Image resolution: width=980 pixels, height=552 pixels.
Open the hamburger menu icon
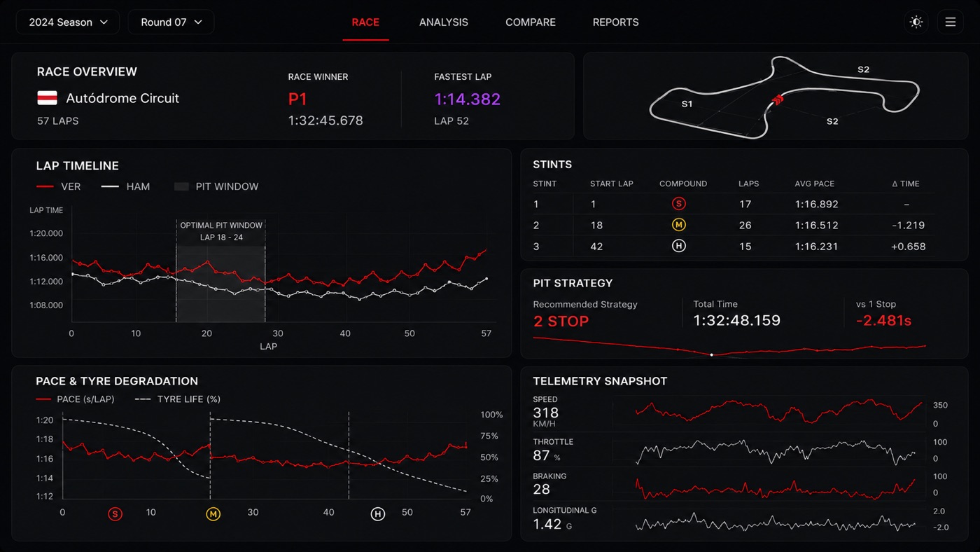[x=950, y=22]
